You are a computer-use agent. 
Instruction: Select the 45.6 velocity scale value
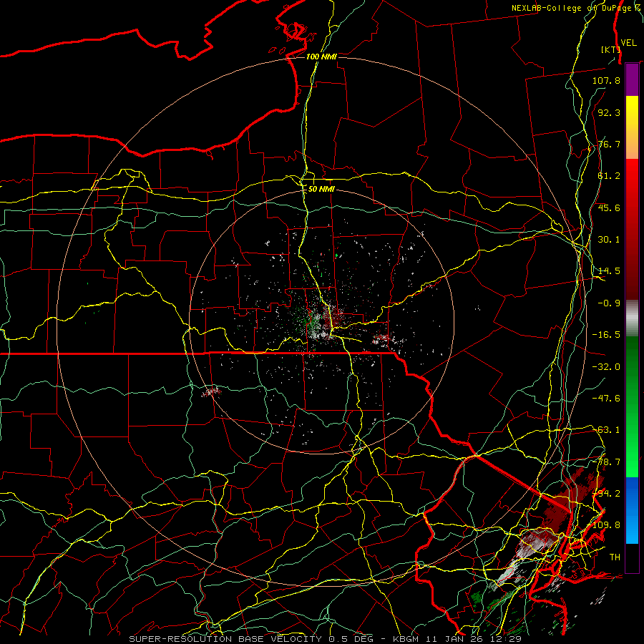[x=609, y=208]
